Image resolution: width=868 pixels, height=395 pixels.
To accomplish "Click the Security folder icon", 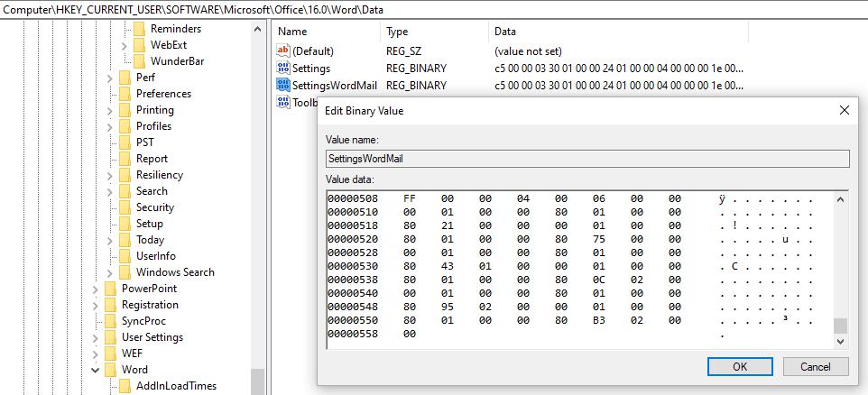I will point(125,207).
